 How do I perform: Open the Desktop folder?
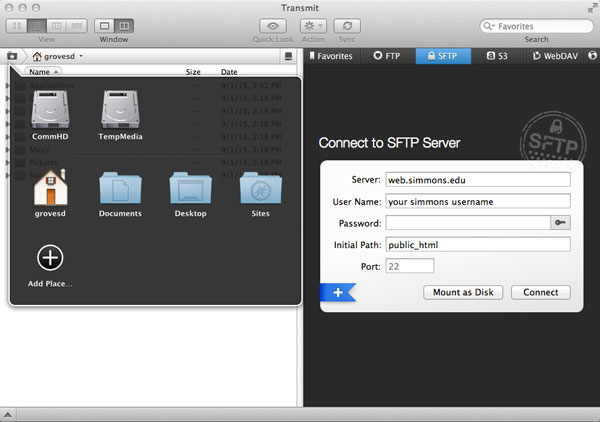click(x=190, y=194)
